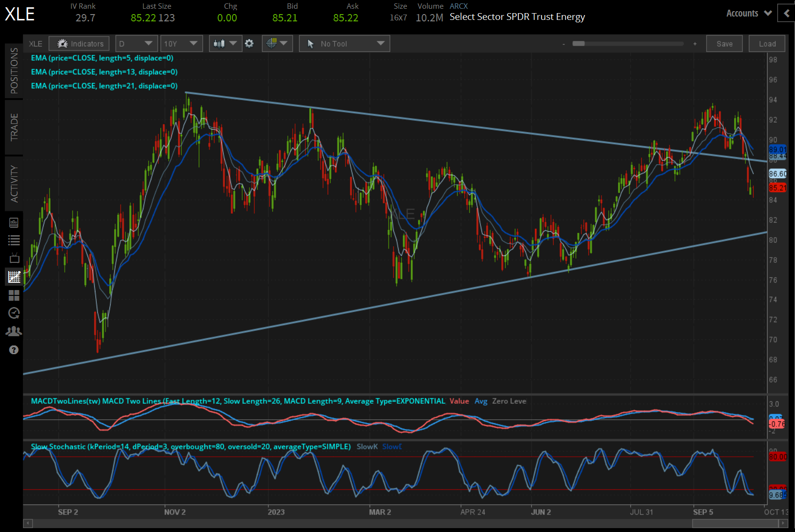Open the No Tool drawing dropdown
The width and height of the screenshot is (795, 532).
coord(344,44)
